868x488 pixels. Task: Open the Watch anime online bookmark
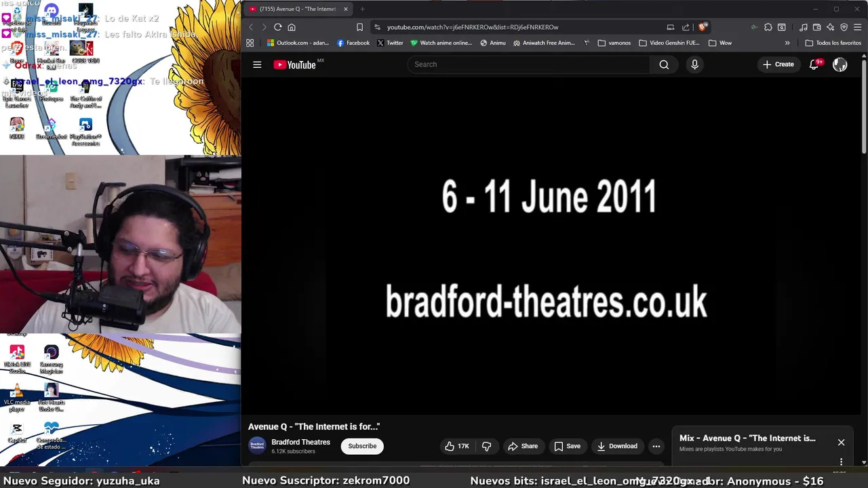point(441,43)
